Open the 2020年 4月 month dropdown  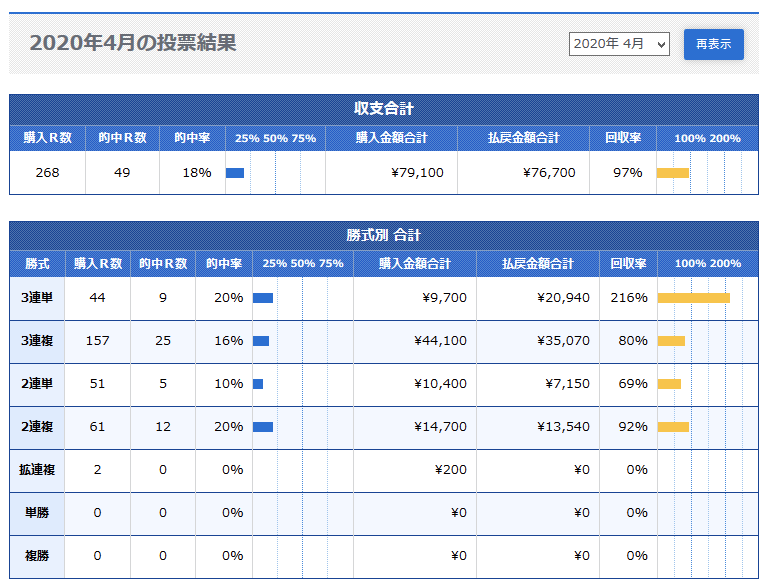619,44
